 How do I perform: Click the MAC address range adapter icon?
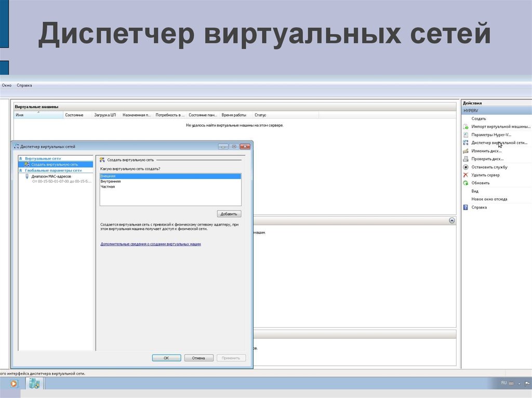coord(27,176)
